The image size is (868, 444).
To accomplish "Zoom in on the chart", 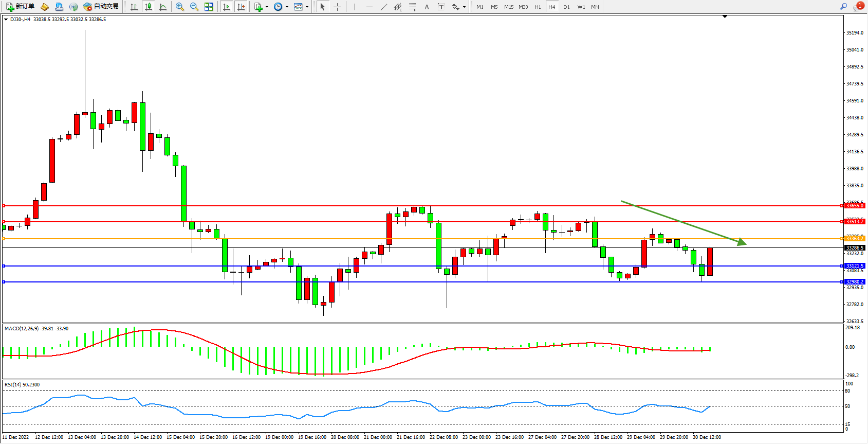I will coord(179,7).
